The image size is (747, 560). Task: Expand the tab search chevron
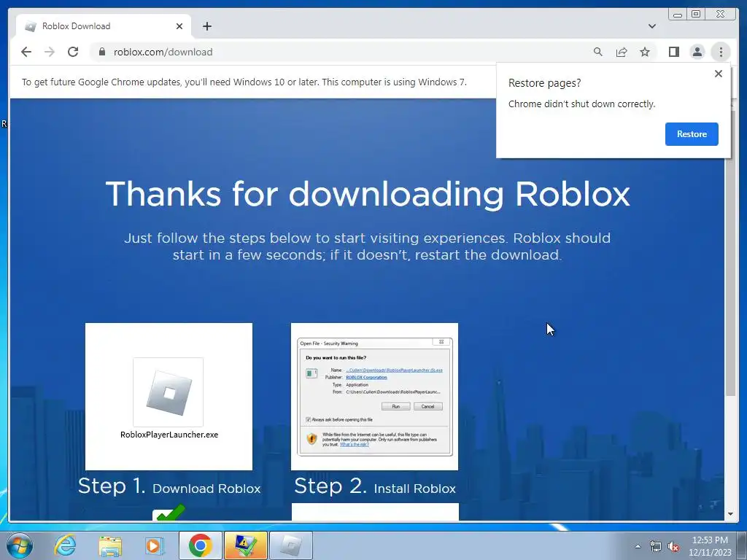coord(652,26)
